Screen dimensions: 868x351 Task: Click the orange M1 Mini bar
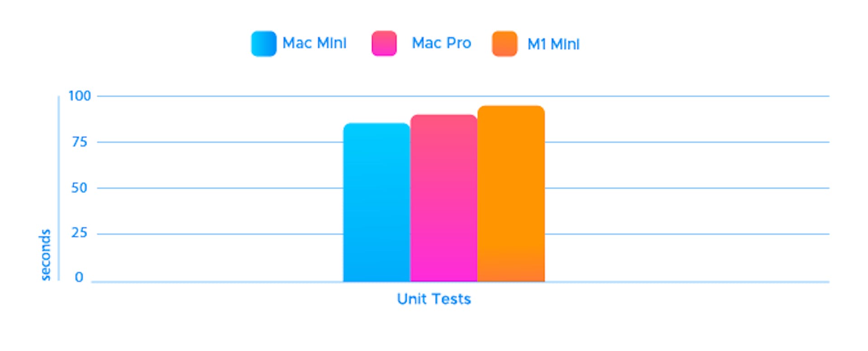(x=511, y=194)
